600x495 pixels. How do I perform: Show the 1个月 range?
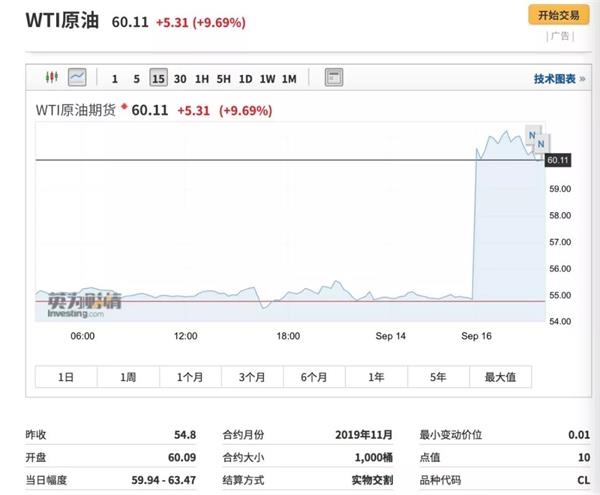[x=190, y=377]
